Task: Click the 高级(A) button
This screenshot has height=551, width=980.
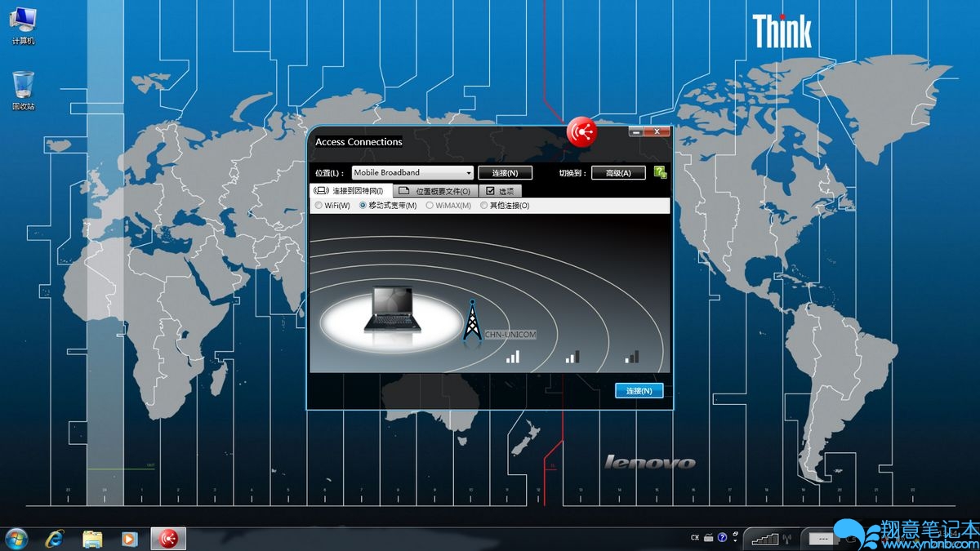Action: pyautogui.click(x=618, y=172)
